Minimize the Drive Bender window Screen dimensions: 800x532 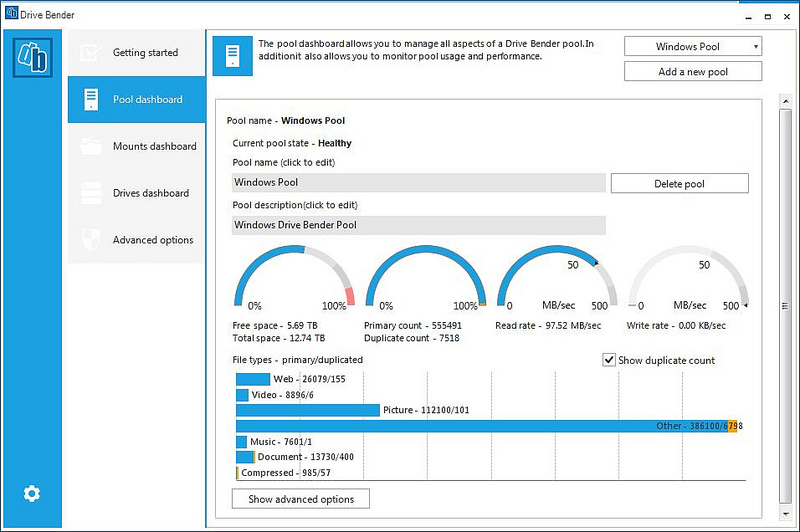coord(748,17)
